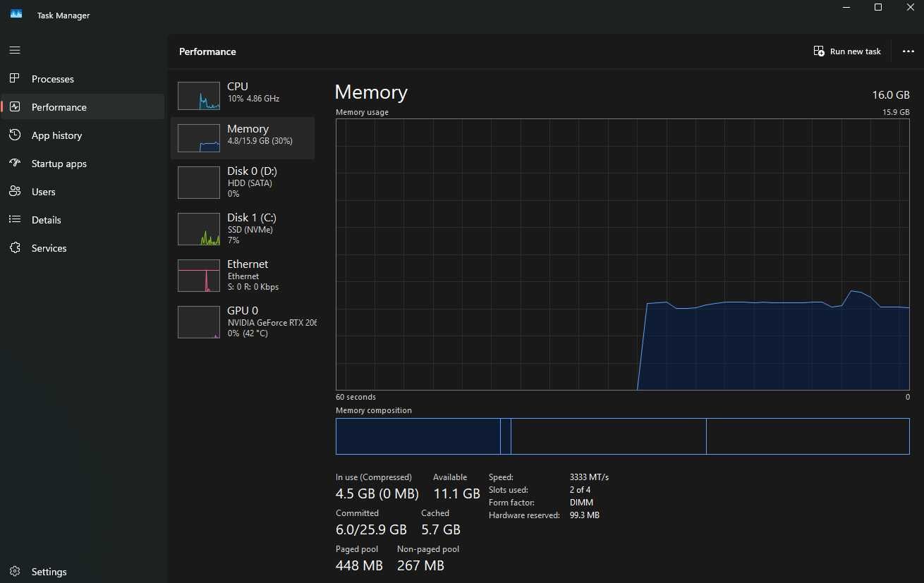Screen dimensions: 924x583
Task: Click the S: 0 R: 0 Kbps reading
Action: [x=253, y=287]
